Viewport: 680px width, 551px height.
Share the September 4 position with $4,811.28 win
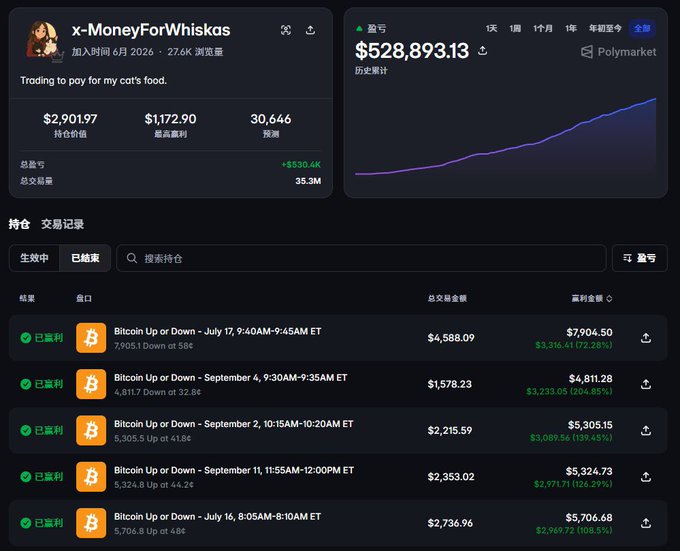tap(646, 385)
